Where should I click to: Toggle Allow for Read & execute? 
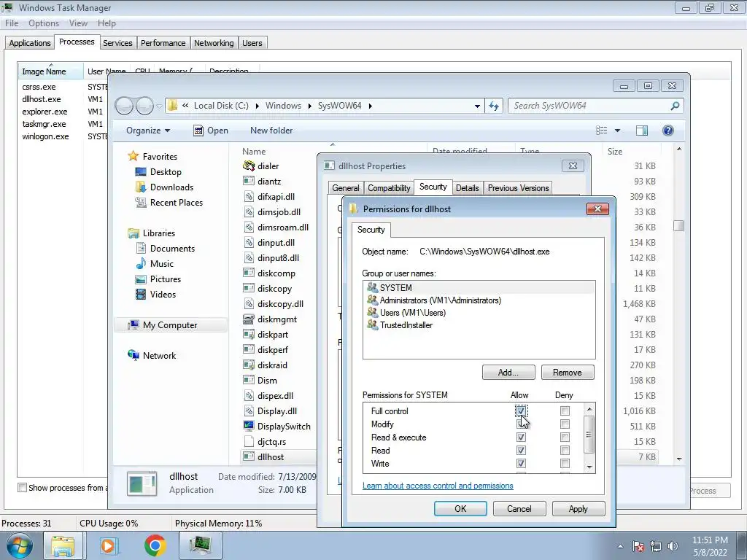(521, 437)
